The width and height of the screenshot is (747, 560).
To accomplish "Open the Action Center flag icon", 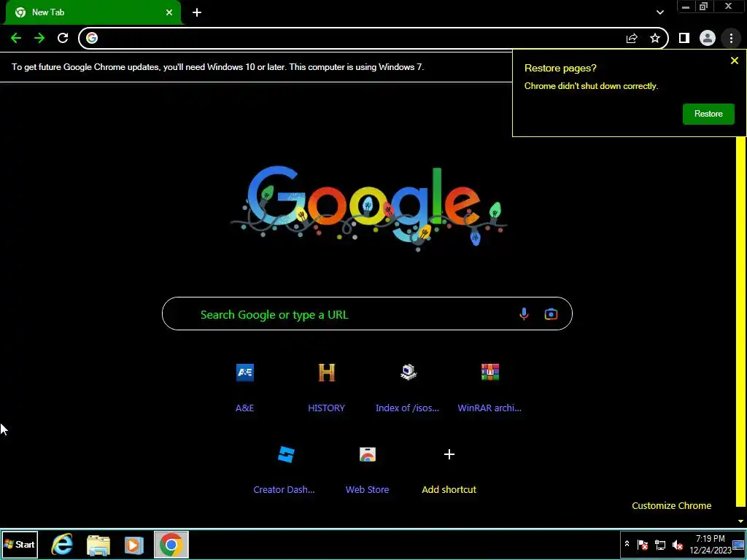I will point(642,544).
